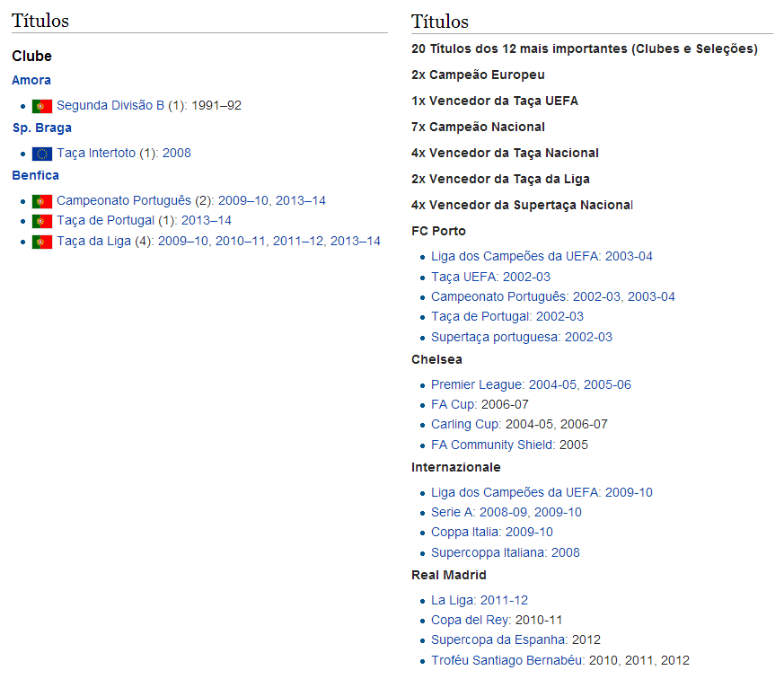Open the Sp. Braga club link

pos(42,128)
